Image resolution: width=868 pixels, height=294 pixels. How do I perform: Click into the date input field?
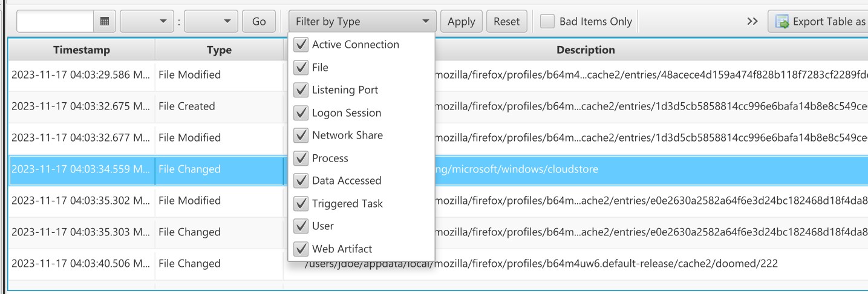click(55, 21)
